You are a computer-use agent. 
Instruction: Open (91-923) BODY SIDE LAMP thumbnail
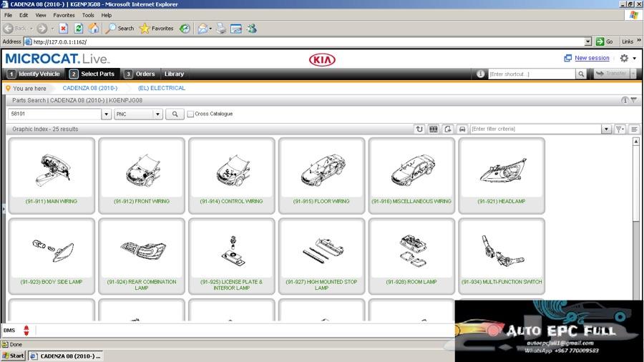[x=52, y=256]
